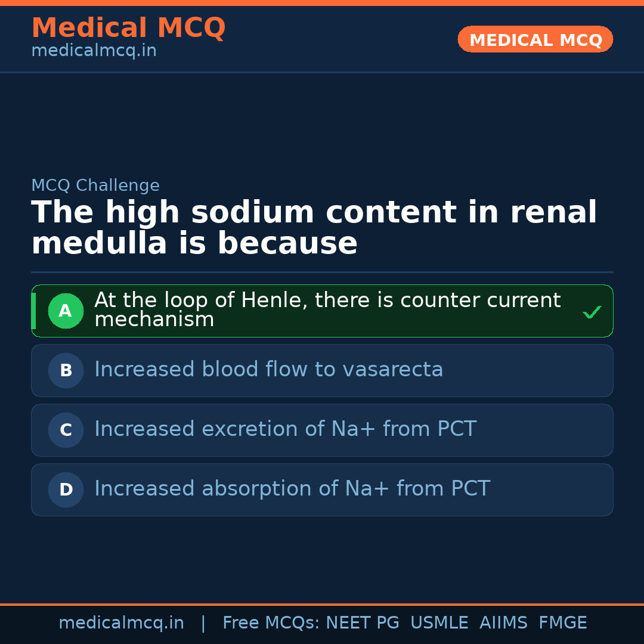Click the question heading about renal medulla
This screenshot has height=644, width=644.
tap(314, 228)
